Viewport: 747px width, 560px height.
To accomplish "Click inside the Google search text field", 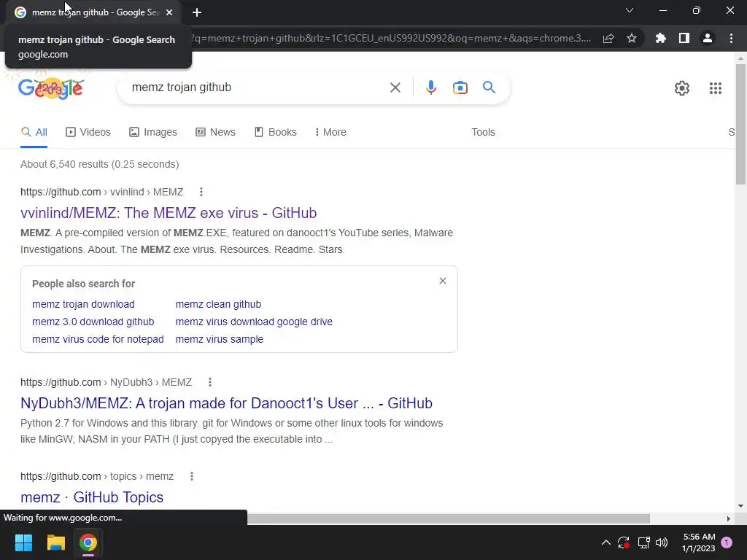I will click(x=258, y=87).
